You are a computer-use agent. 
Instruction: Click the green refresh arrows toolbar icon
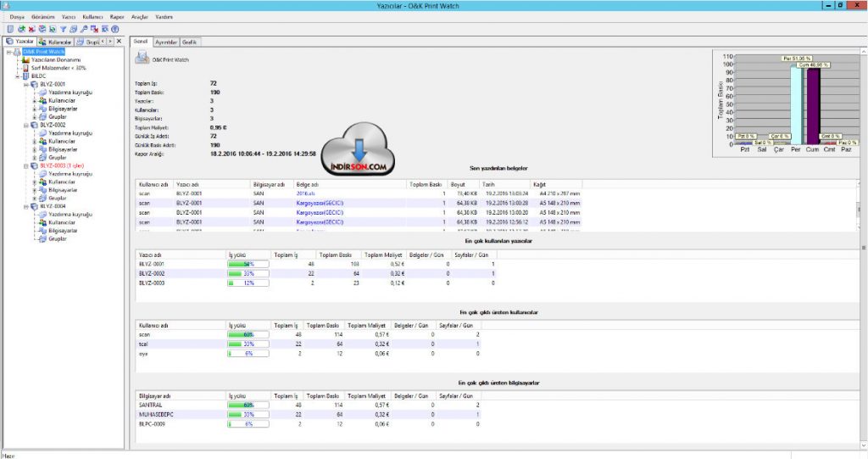pos(53,29)
